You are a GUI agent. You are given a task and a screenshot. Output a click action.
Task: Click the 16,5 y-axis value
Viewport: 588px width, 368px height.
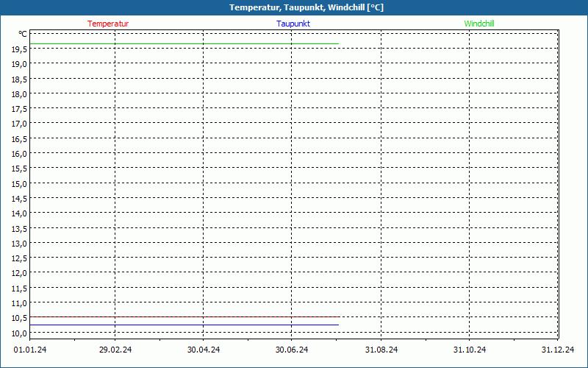tap(19, 139)
